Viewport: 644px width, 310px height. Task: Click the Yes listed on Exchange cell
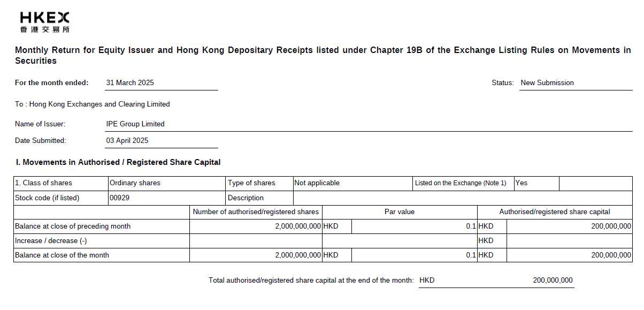click(x=536, y=183)
